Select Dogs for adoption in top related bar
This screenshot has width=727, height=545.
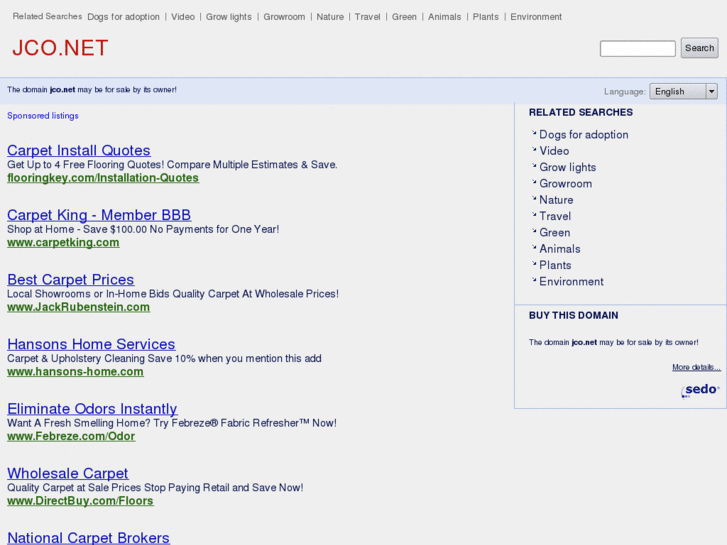point(123,17)
